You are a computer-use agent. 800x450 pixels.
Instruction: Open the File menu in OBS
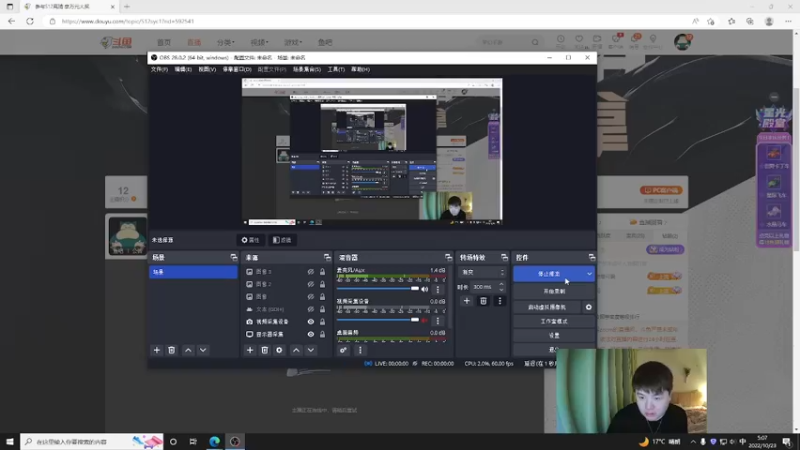[x=159, y=69]
